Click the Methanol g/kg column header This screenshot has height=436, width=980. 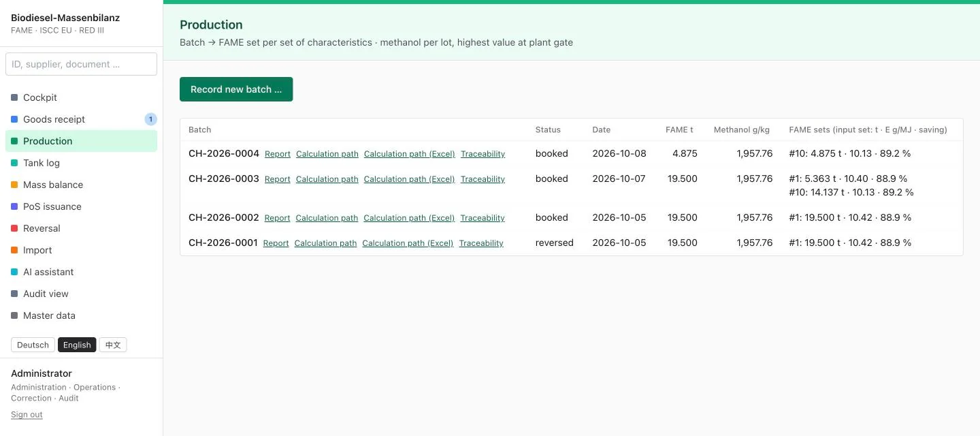[x=742, y=129]
